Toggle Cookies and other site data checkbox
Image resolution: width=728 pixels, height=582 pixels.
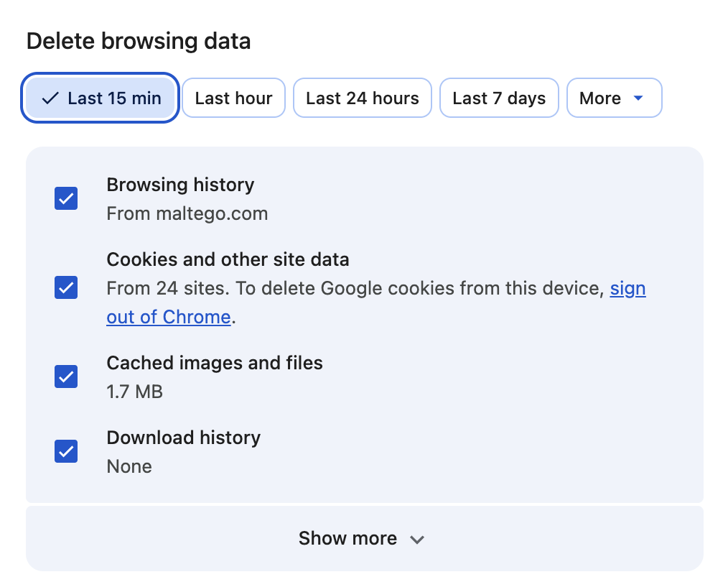66,288
